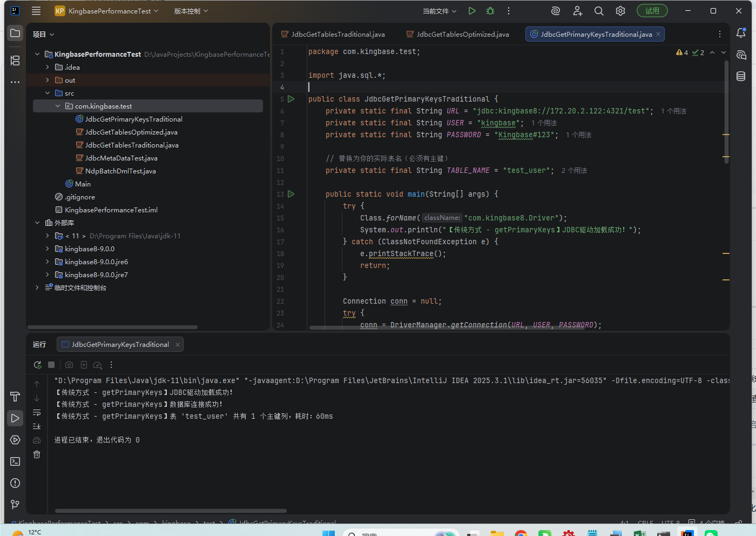
Task: Toggle soft-wrap in the console output
Action: [x=37, y=413]
